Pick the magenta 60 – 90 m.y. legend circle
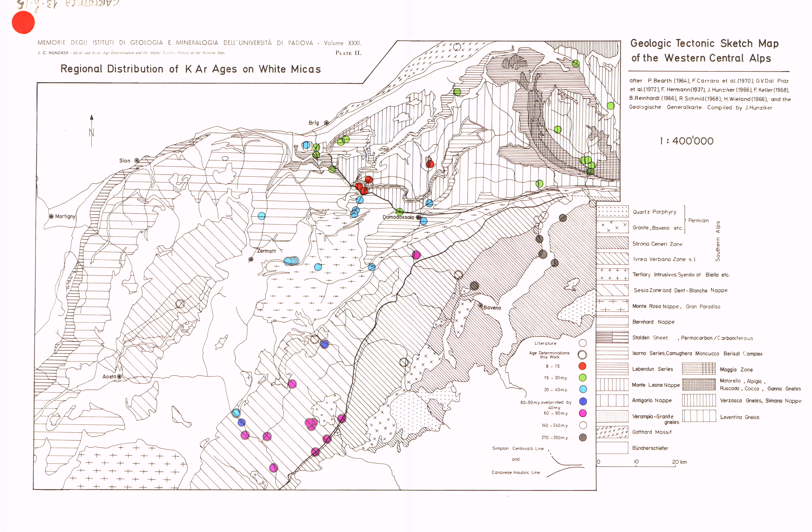 (583, 413)
